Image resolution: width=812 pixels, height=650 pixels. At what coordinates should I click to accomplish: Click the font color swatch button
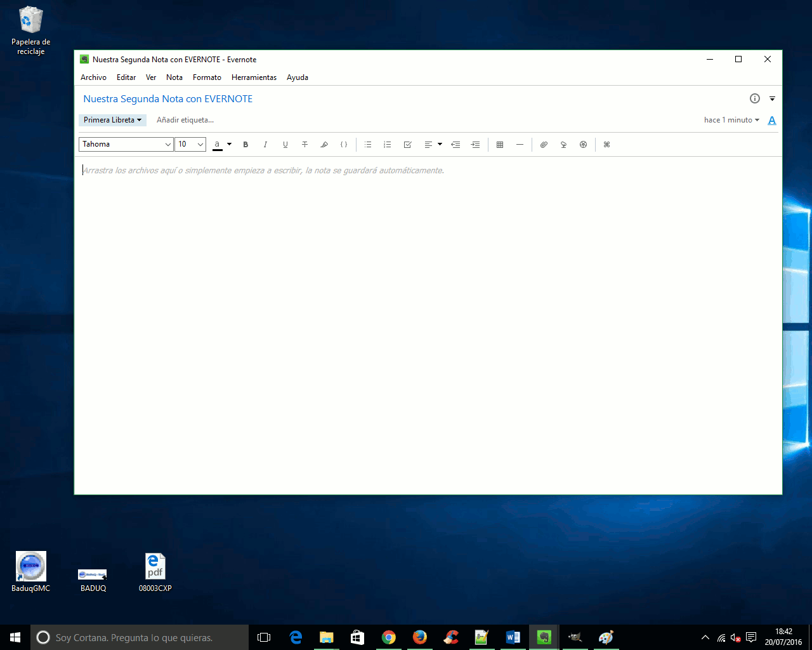click(x=218, y=145)
